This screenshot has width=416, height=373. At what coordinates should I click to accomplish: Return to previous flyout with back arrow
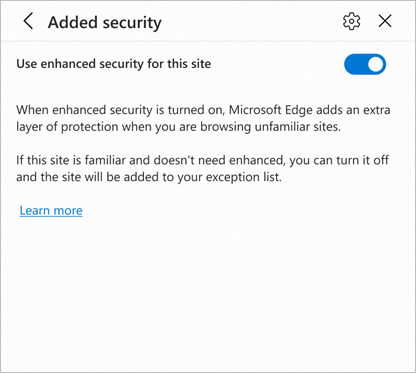pos(28,21)
